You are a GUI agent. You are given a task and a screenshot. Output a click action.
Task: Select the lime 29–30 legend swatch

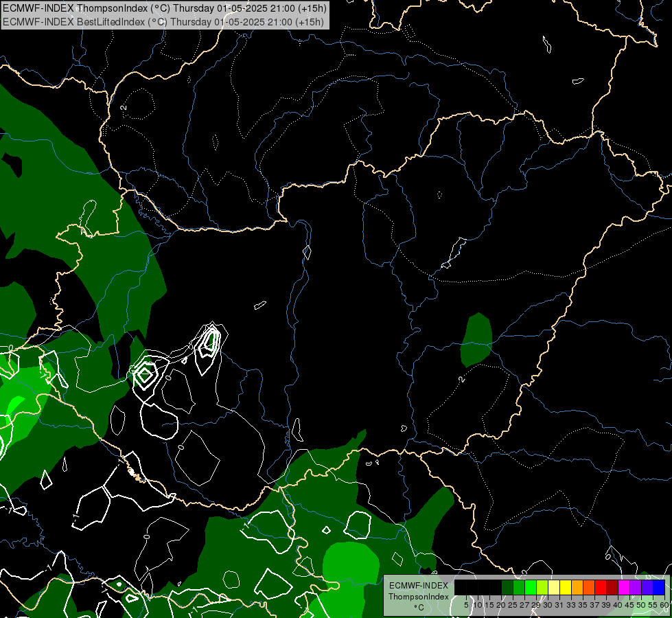click(x=542, y=587)
